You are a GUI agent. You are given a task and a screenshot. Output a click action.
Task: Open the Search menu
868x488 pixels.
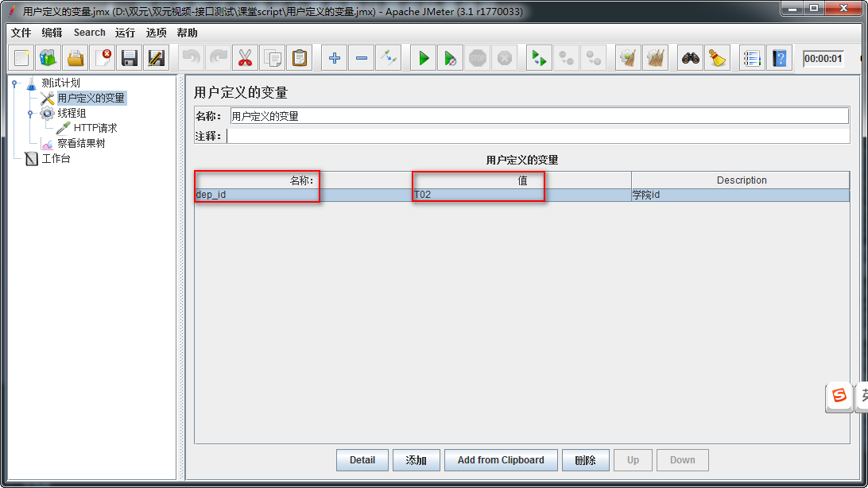coord(89,33)
